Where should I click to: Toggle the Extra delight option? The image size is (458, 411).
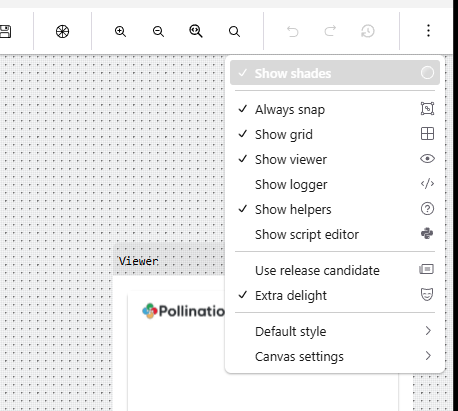(x=335, y=295)
